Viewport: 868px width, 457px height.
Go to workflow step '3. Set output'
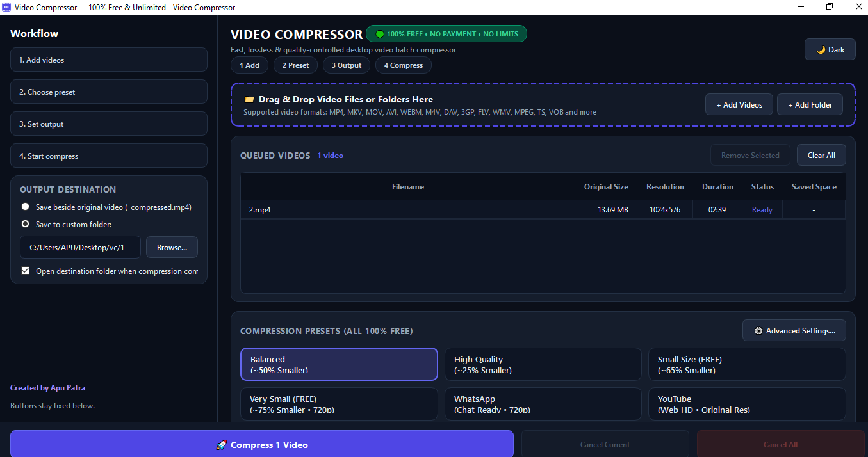pyautogui.click(x=109, y=124)
